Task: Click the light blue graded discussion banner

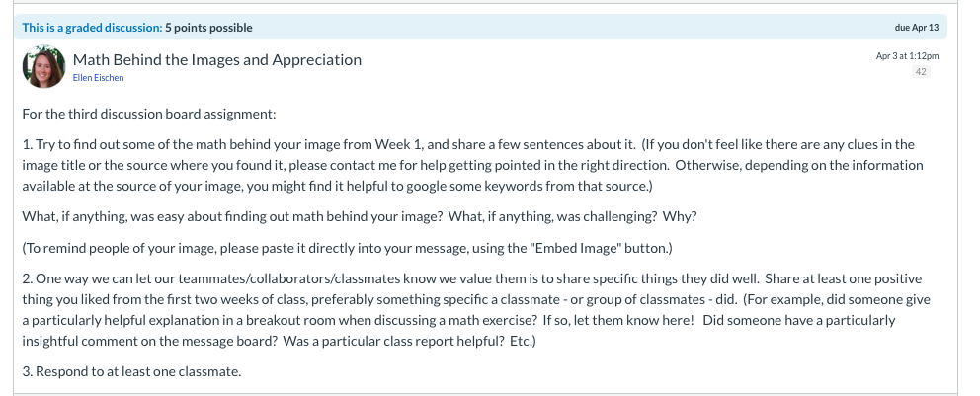Action: point(480,28)
